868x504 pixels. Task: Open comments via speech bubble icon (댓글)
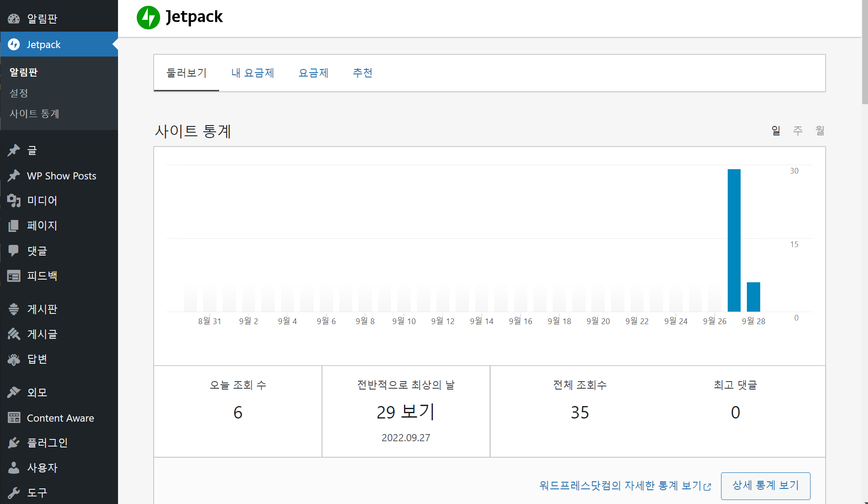click(14, 251)
